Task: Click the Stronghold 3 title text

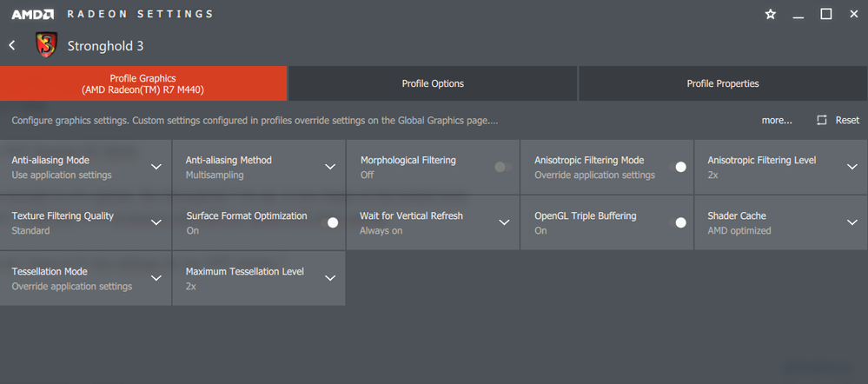Action: [x=105, y=46]
